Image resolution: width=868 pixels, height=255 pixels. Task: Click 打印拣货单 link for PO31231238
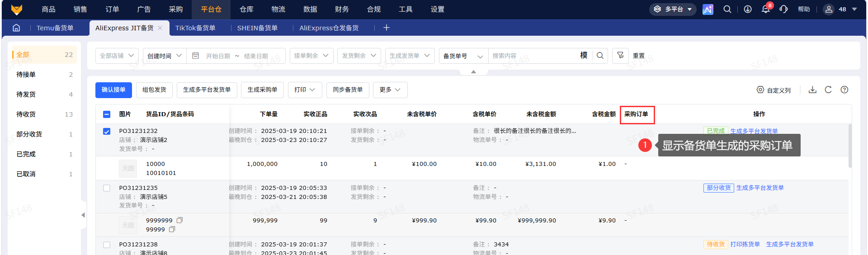coord(745,244)
